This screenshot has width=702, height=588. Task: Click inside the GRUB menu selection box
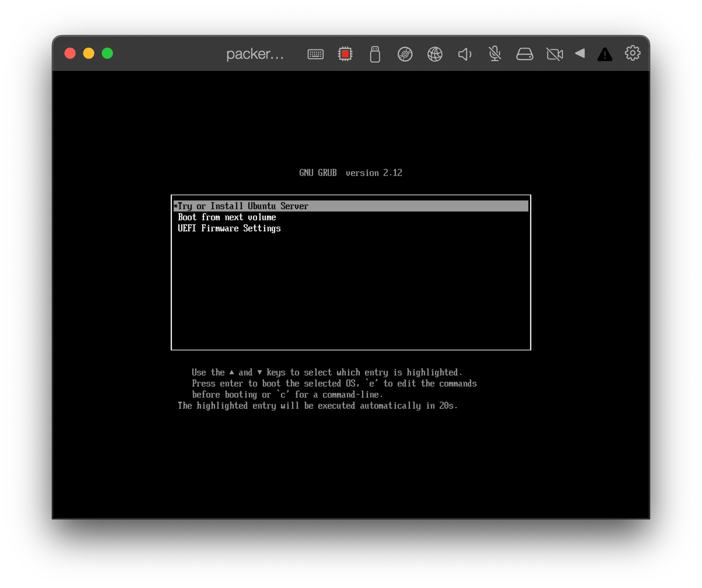click(x=351, y=280)
